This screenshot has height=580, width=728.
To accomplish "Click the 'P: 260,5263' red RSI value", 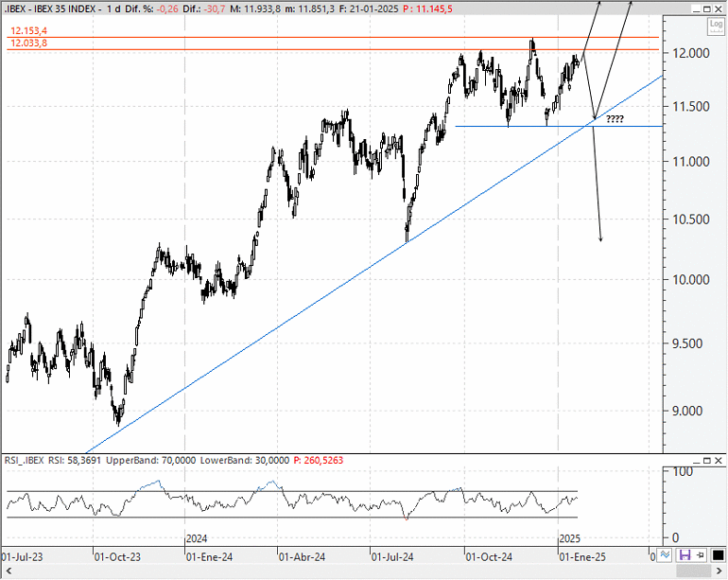I will pos(319,461).
